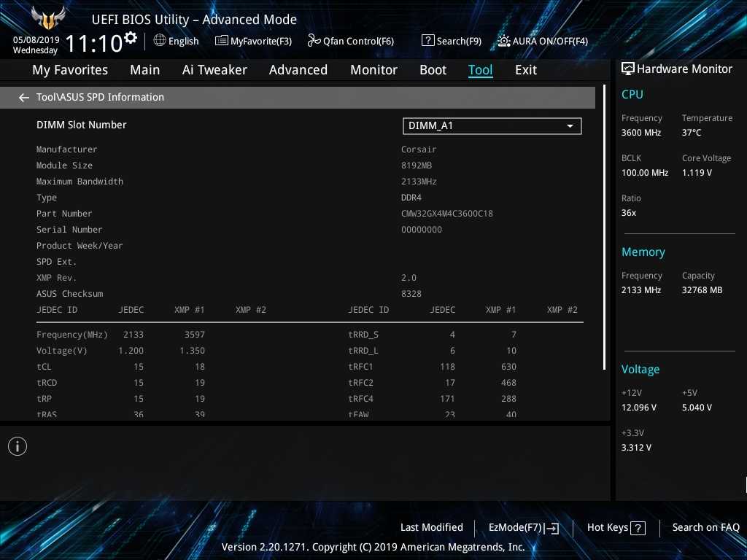Click the ASUS Checksum value 8328

point(411,294)
